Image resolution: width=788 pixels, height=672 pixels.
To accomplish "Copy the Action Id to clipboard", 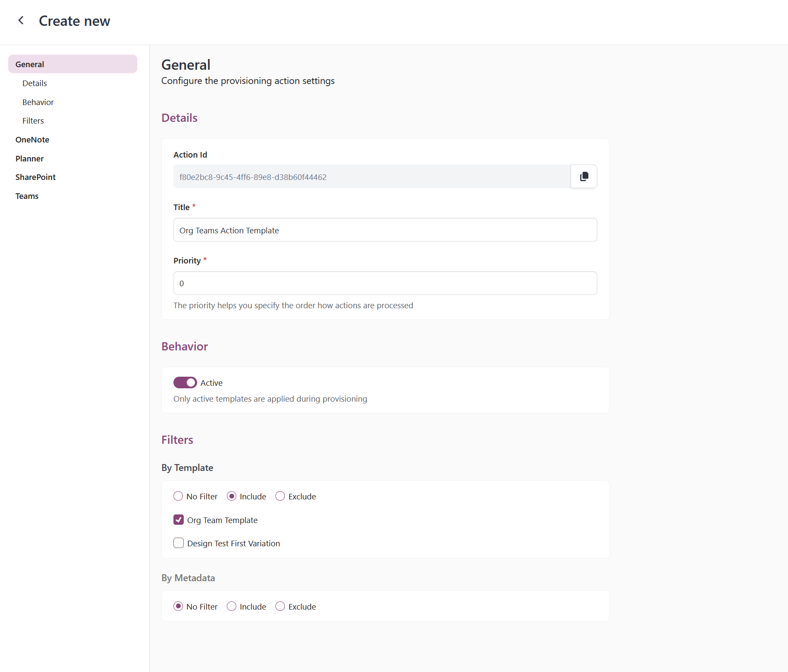I will coord(584,177).
